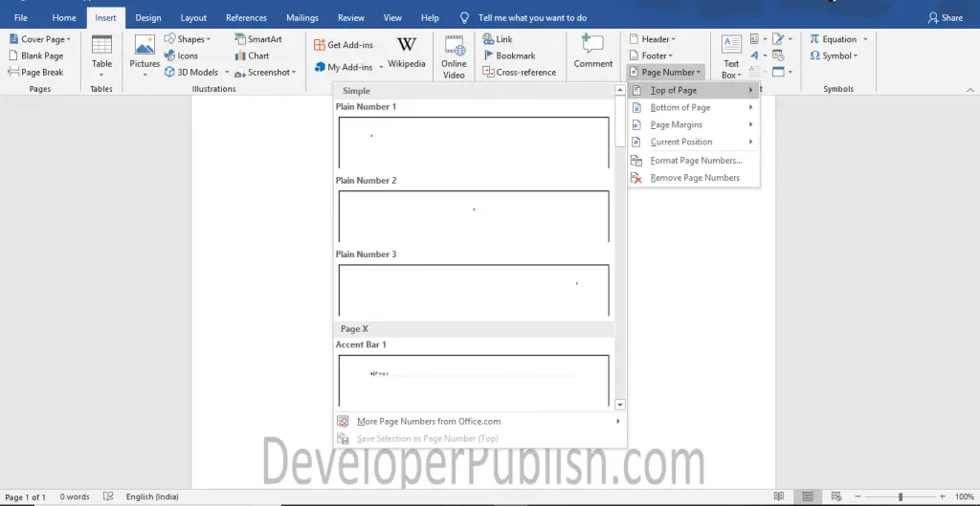Select the Plain Number 1 thumbnail
This screenshot has width=980, height=506.
474,143
